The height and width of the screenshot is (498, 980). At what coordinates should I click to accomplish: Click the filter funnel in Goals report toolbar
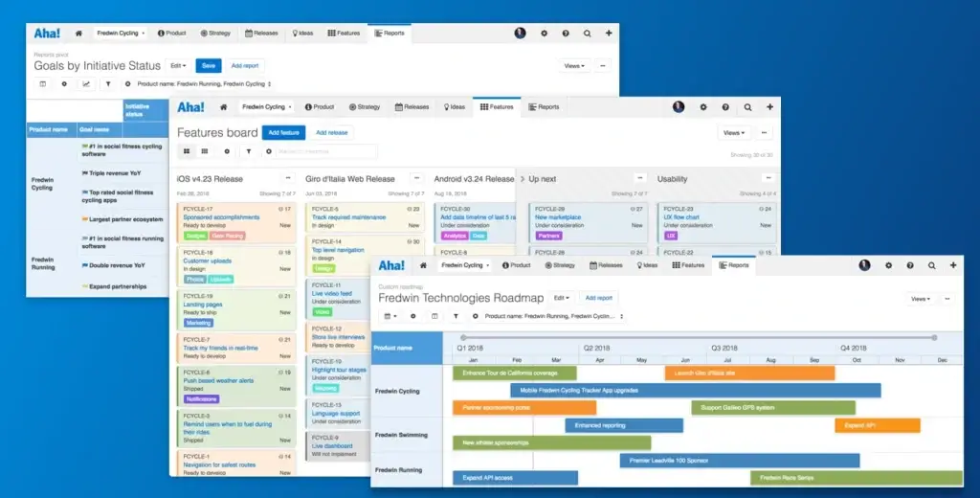tap(108, 84)
